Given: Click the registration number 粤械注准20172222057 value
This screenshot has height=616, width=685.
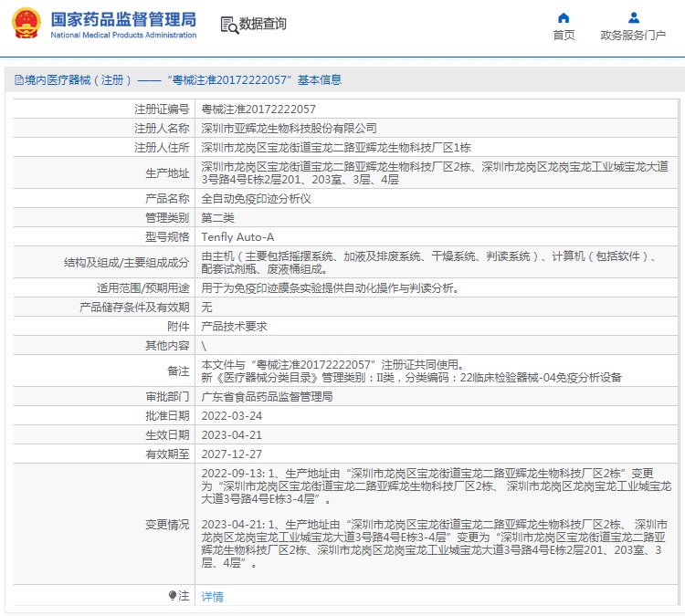Looking at the screenshot, I should [x=258, y=110].
